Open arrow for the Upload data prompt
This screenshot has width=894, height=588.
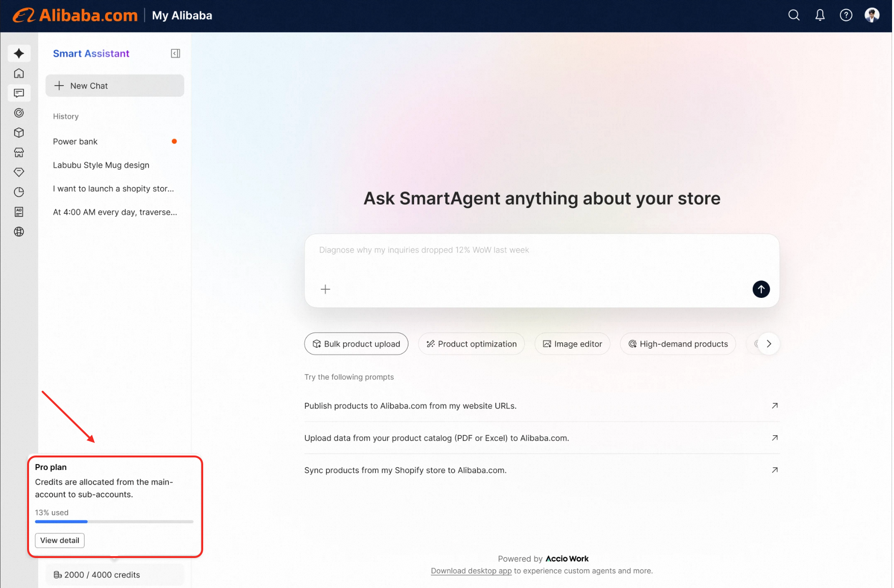(x=775, y=438)
